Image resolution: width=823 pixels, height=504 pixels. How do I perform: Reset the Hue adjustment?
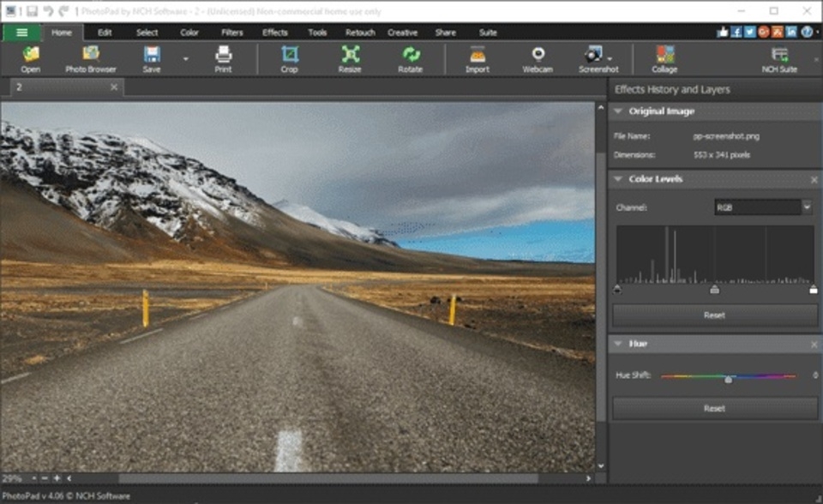click(714, 408)
